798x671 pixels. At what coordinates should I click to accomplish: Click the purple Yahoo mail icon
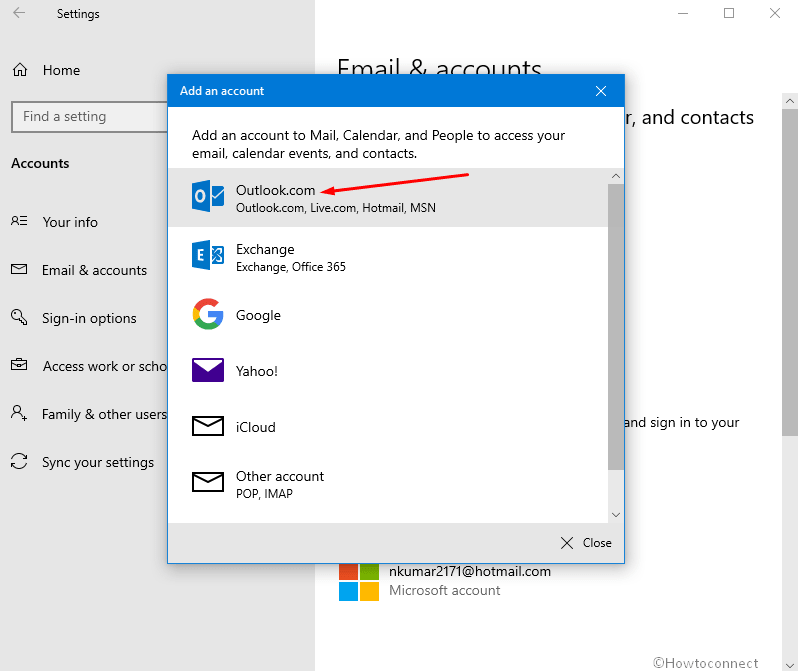coord(208,370)
